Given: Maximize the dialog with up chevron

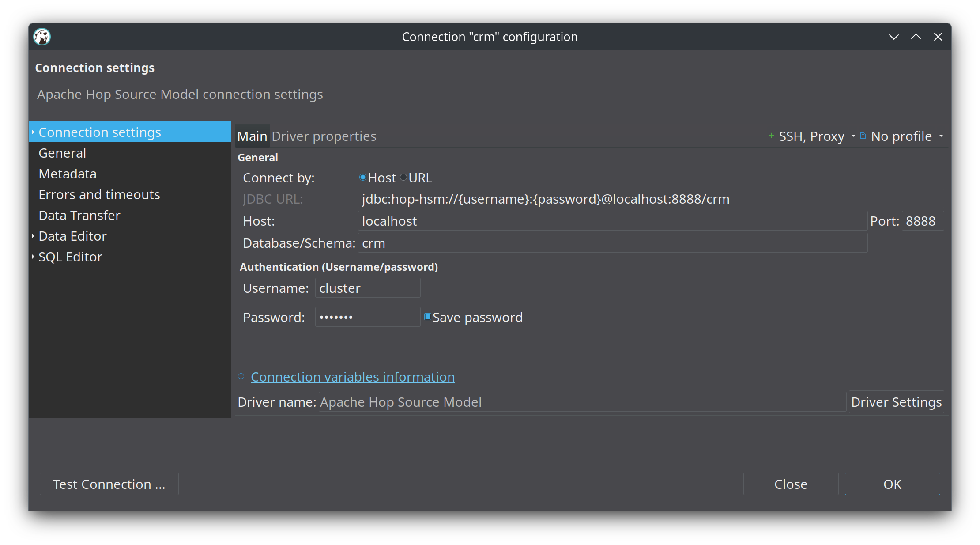Looking at the screenshot, I should tap(916, 37).
